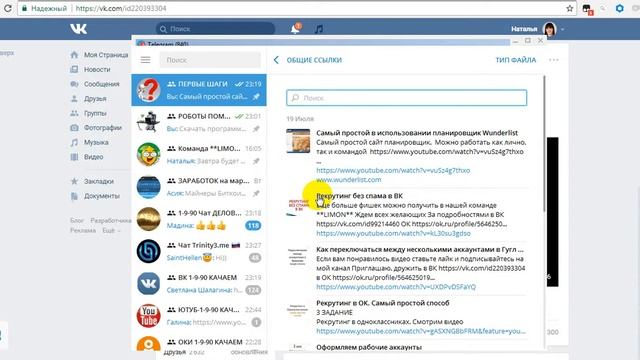Click the VK logo in the header
The height and width of the screenshot is (360, 640).
78,29
